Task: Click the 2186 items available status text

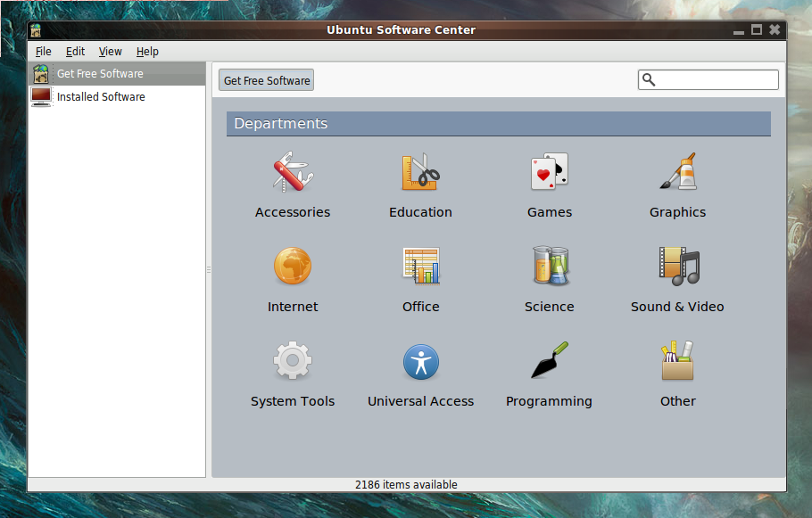Action: click(x=406, y=484)
